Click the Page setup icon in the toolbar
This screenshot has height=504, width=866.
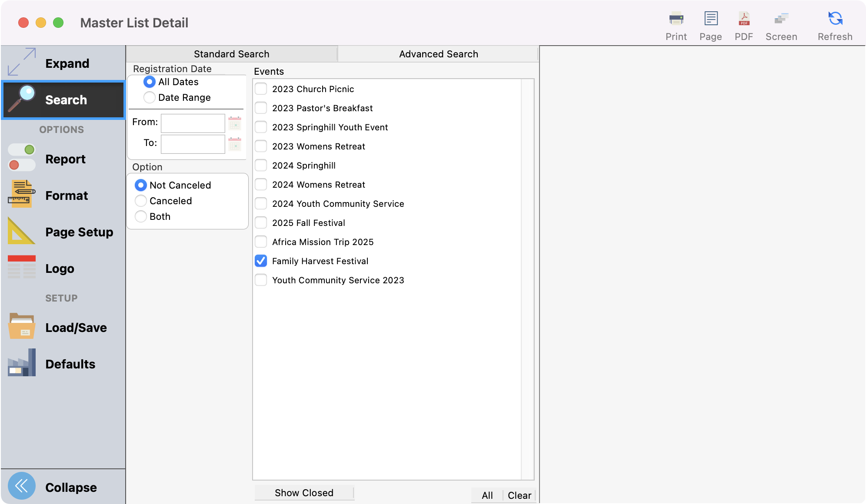[x=710, y=24]
